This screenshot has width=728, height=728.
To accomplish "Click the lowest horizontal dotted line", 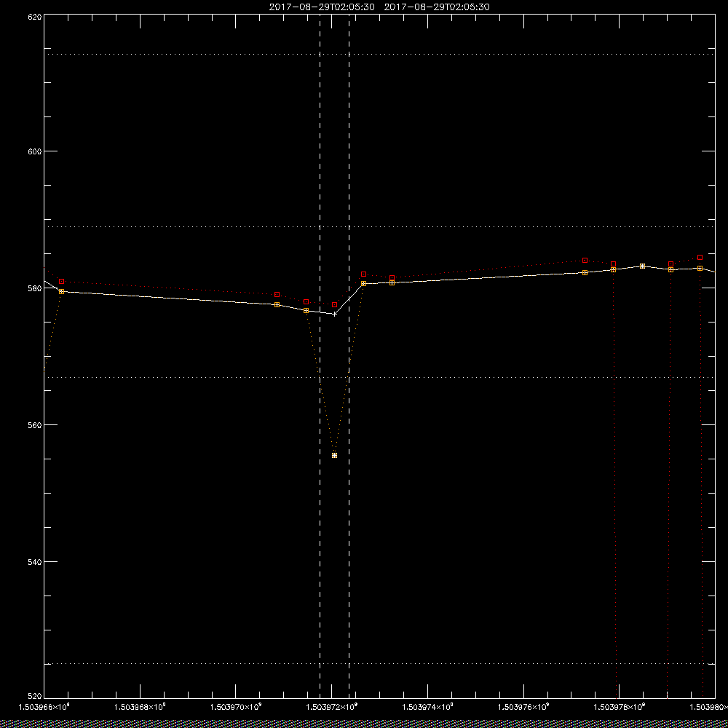I will 379,663.
